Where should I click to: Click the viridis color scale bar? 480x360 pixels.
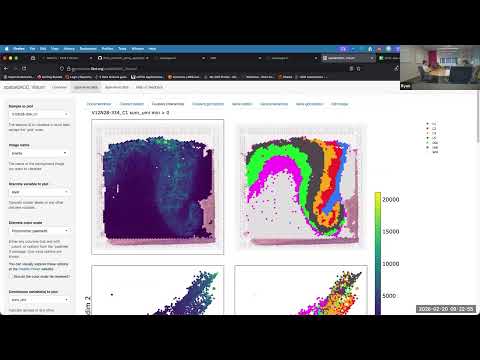378,253
